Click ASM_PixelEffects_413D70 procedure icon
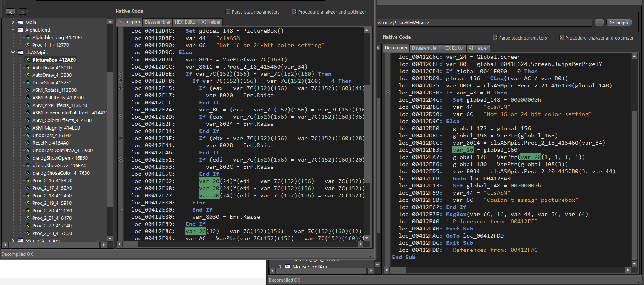Image resolution: width=644 pixels, height=285 pixels. click(x=28, y=105)
